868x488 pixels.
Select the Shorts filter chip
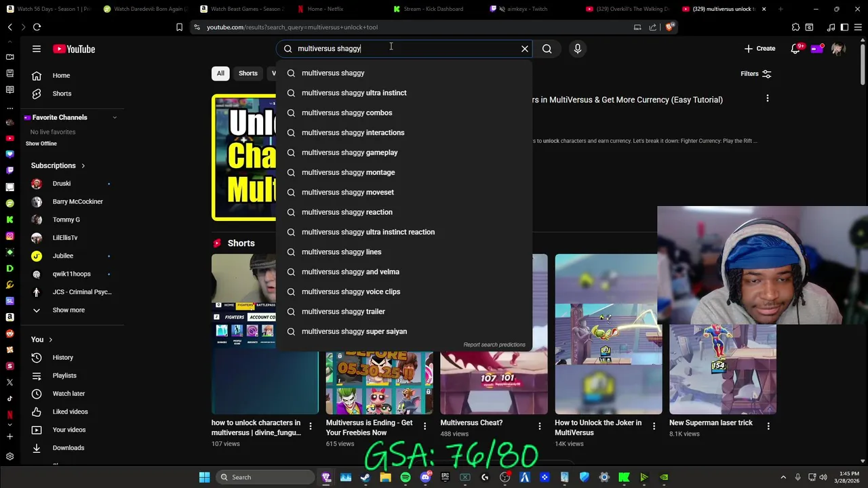coord(248,73)
